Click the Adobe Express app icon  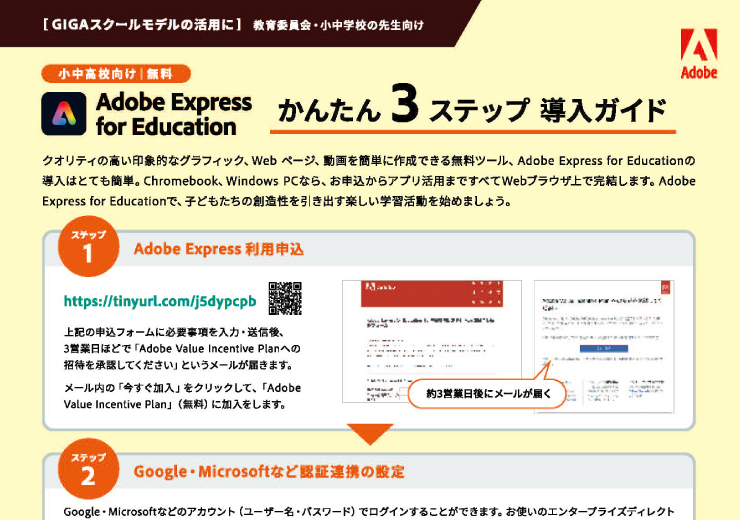(x=64, y=114)
